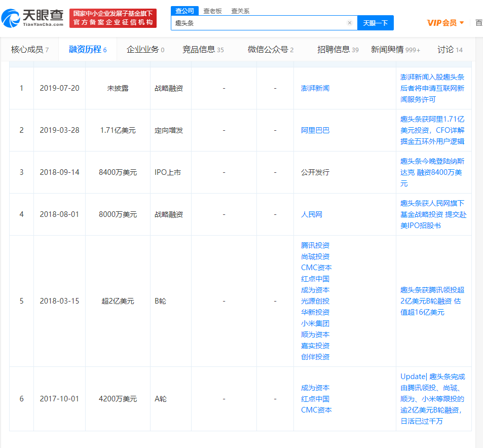This screenshot has width=483, height=448.
Task: Open news link 趣头条获人民网旗下基金战略投资
Action: coord(433,214)
